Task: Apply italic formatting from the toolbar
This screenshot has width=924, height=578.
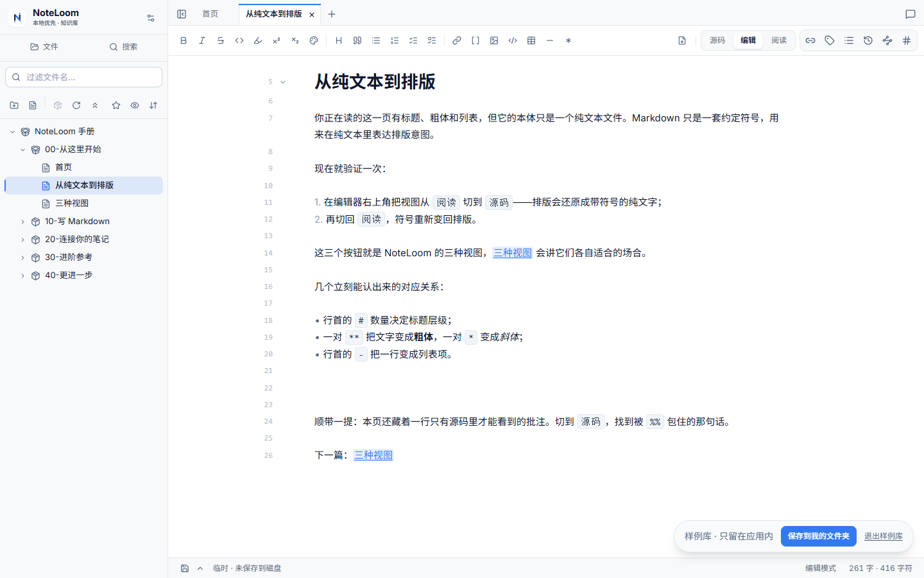Action: tap(202, 40)
